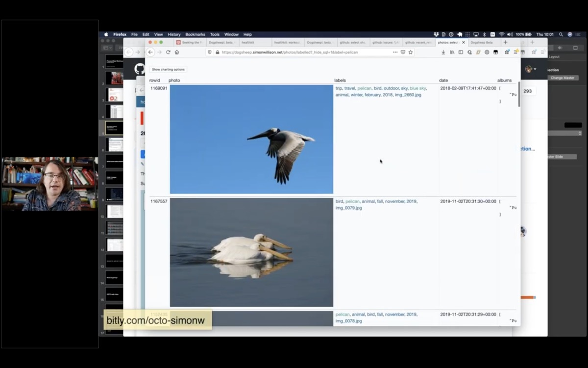588x368 pixels.
Task: Open the page actions three-dot menu
Action: tap(395, 52)
